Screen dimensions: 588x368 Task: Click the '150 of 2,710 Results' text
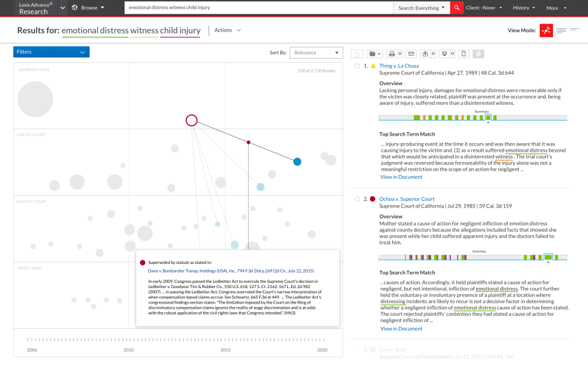coord(316,71)
